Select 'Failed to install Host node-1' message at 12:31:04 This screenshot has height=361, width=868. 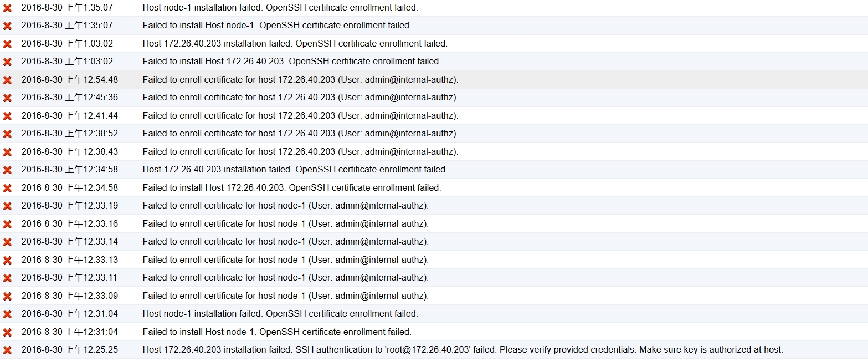tap(276, 332)
